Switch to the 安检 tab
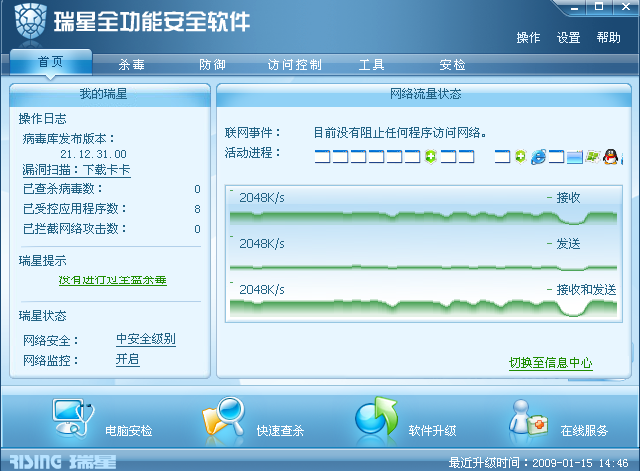This screenshot has width=640, height=471. (452, 64)
